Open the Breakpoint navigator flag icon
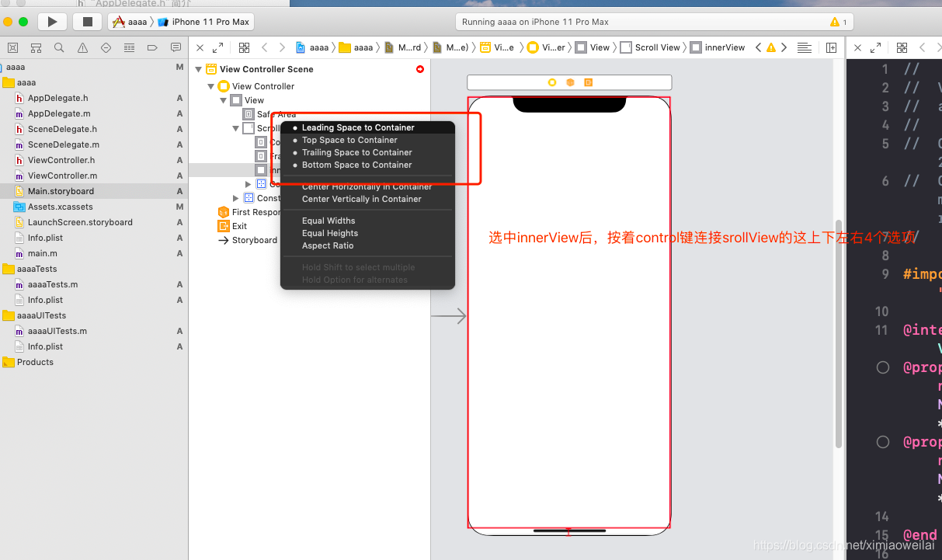This screenshot has width=942, height=560. click(x=152, y=47)
